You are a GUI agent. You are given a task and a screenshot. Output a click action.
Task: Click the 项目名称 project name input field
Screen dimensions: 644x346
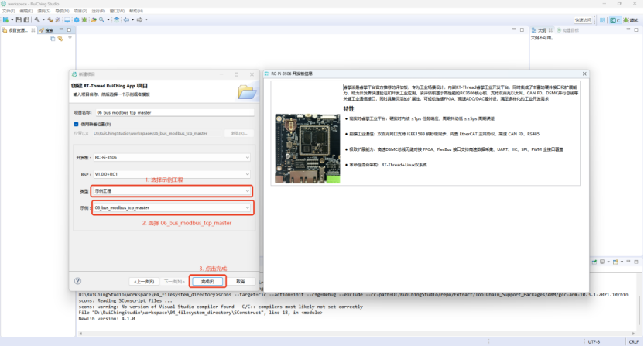pyautogui.click(x=172, y=112)
